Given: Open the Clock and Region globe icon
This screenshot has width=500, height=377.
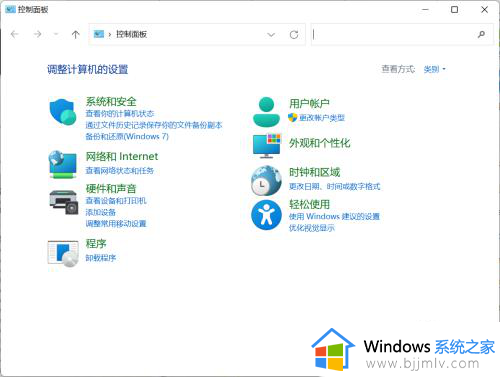Looking at the screenshot, I should pyautogui.click(x=266, y=180).
